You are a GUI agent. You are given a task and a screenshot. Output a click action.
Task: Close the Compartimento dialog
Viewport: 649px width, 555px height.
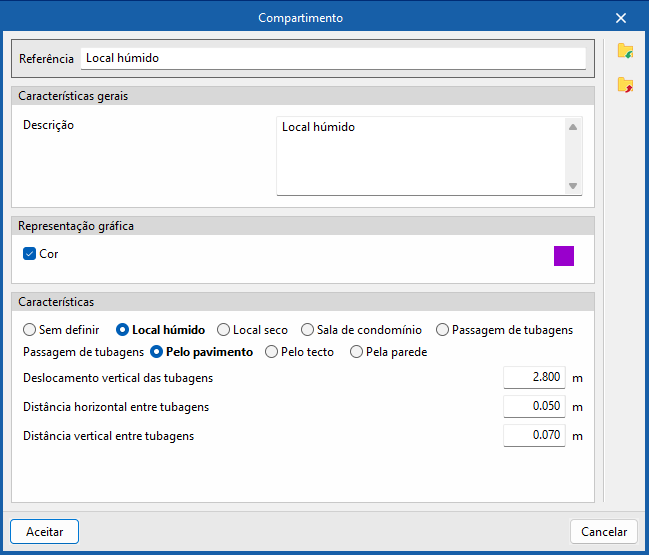click(621, 18)
